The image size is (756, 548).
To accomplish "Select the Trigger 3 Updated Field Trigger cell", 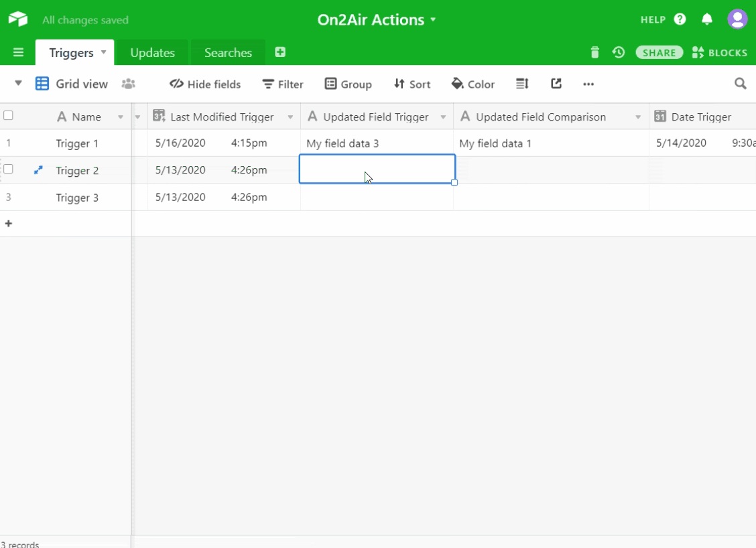I will coord(377,198).
